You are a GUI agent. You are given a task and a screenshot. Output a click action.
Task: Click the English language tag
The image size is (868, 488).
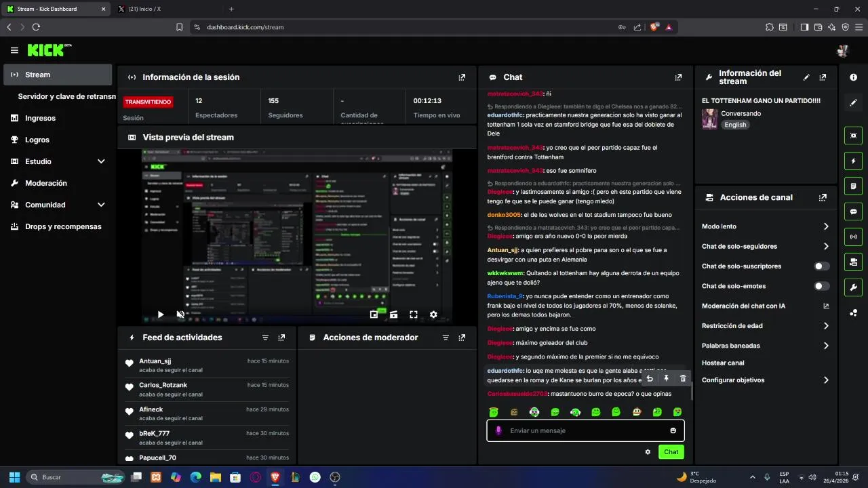point(735,125)
